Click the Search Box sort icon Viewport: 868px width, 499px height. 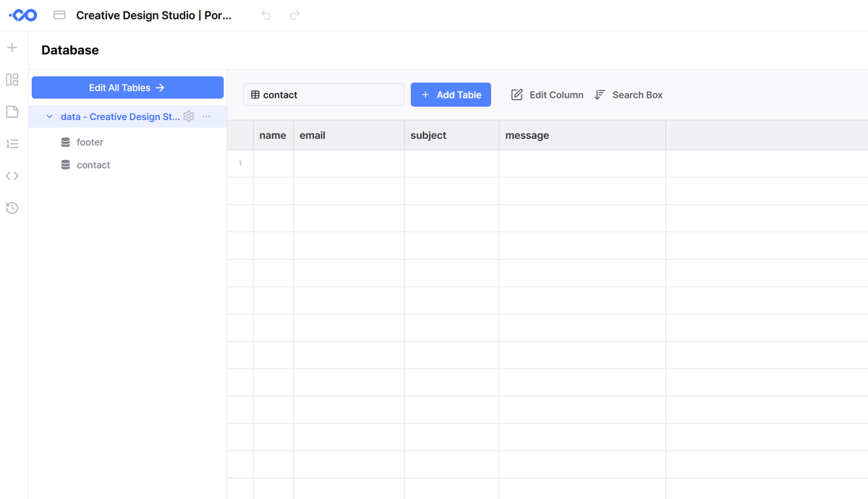pos(600,95)
